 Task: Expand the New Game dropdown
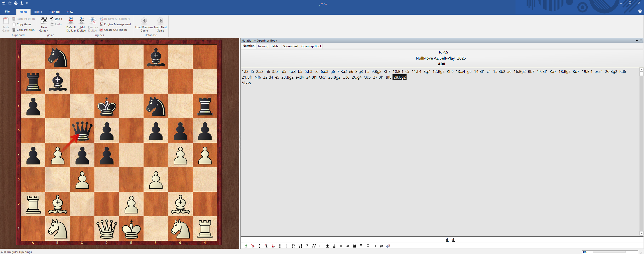(44, 31)
